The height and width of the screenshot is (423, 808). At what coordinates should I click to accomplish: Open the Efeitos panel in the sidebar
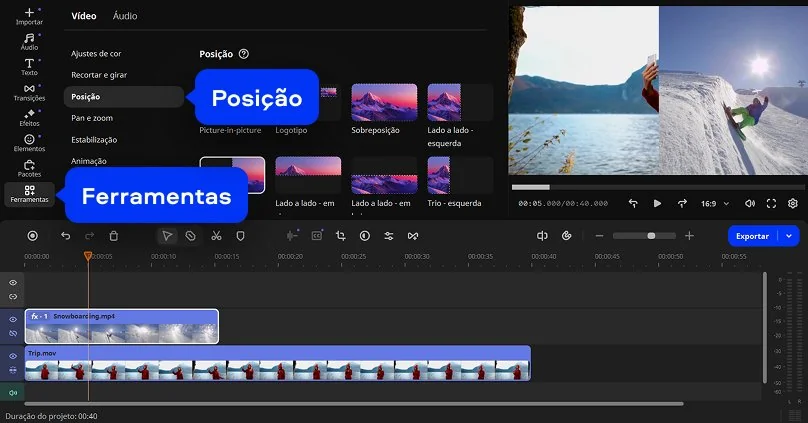(x=29, y=117)
